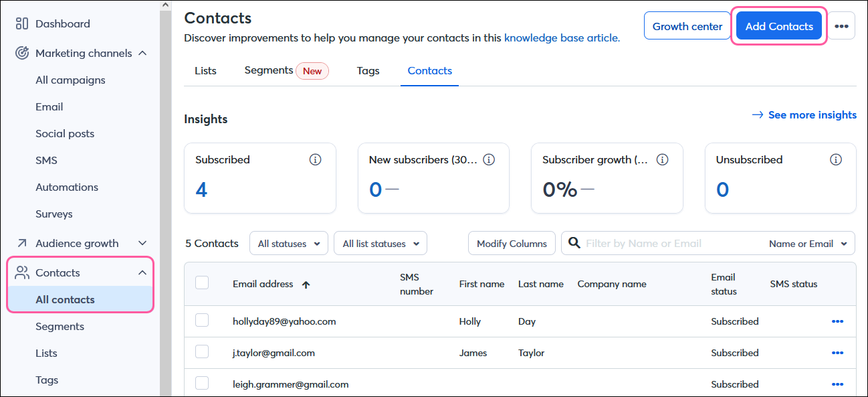
Task: Expand the Audience growth section
Action: (142, 243)
